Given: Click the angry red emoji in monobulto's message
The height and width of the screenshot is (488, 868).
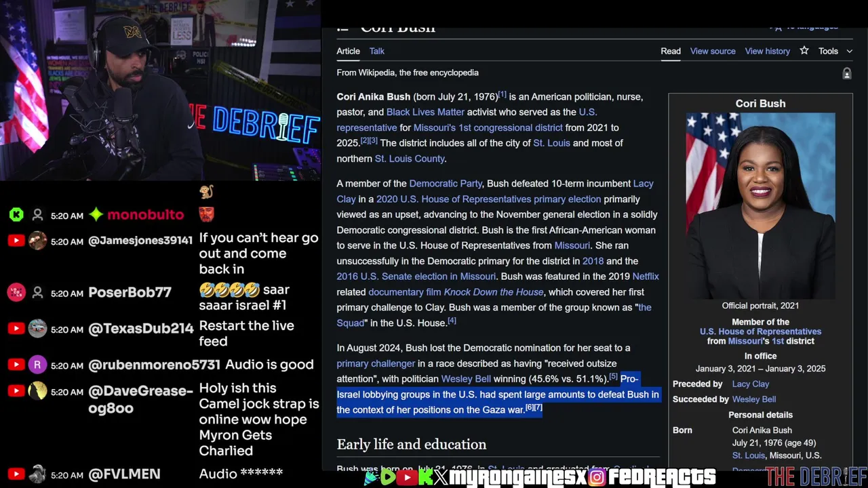Looking at the screenshot, I should (x=207, y=215).
